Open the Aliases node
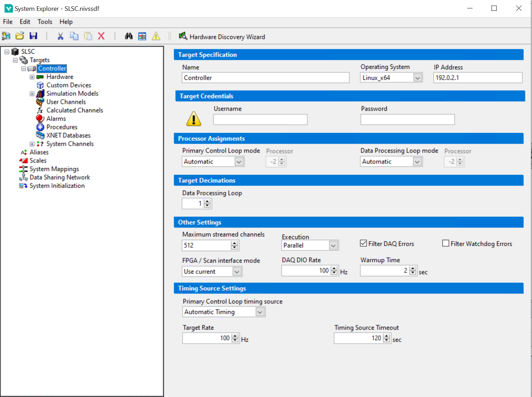 pos(39,152)
